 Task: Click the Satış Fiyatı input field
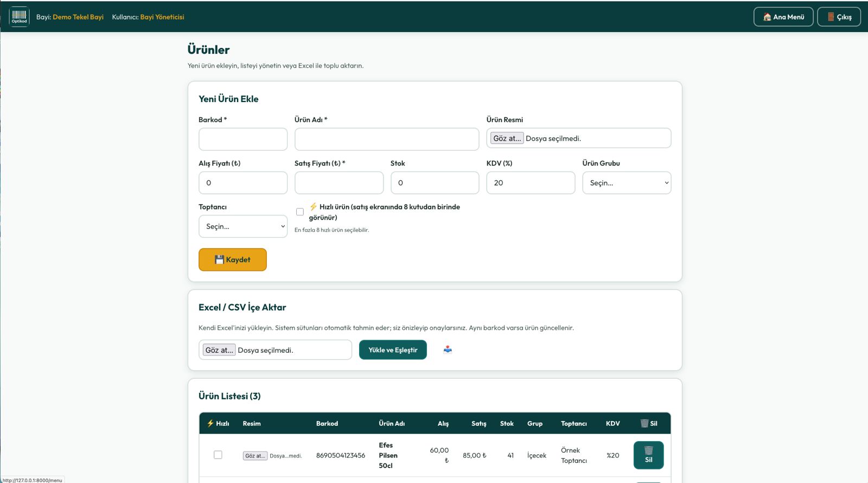tap(339, 183)
